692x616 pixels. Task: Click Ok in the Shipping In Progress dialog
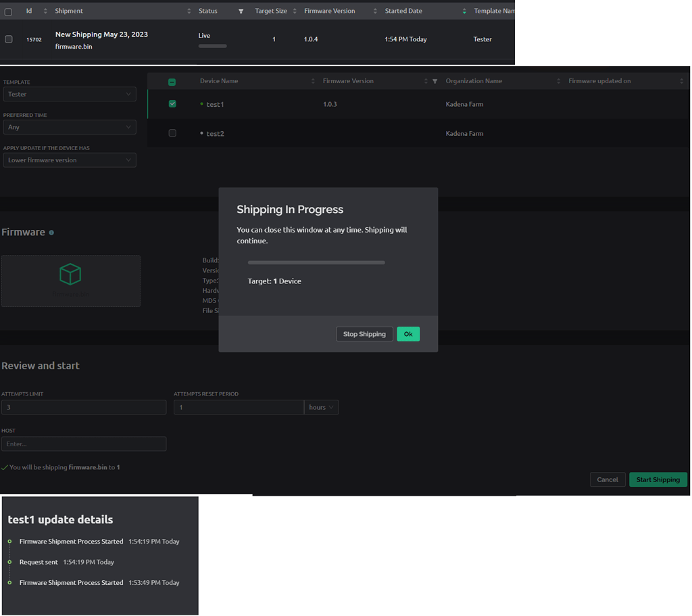click(408, 333)
